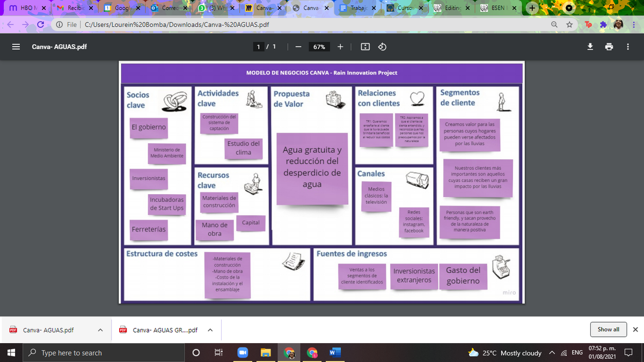Rotate the PDF counterclockwise
Screen dimensions: 644x362
point(382,47)
